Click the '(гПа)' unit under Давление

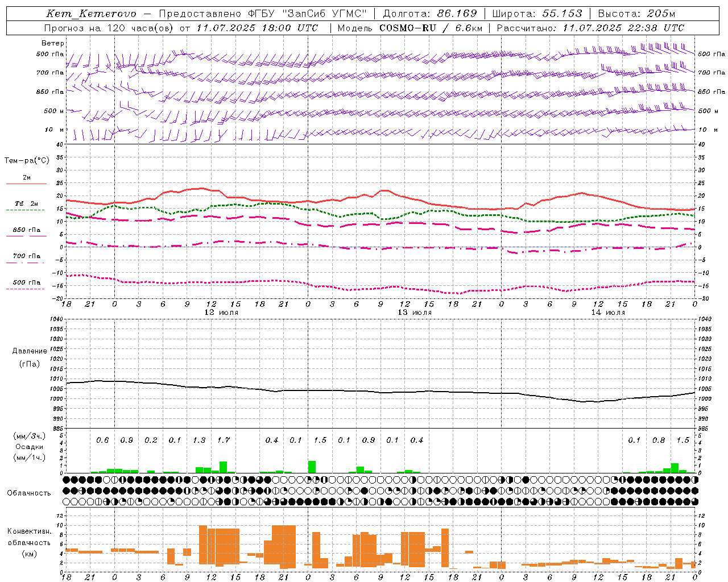(29, 364)
